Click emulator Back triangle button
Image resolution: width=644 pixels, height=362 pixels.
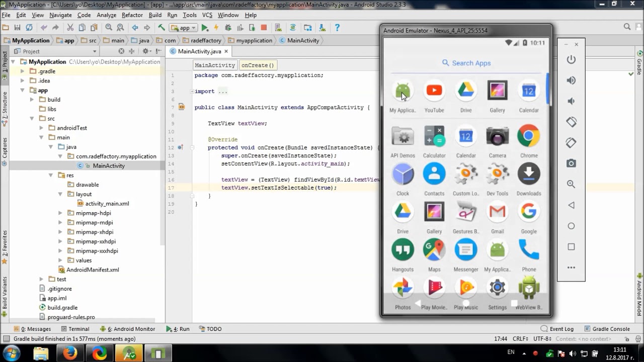tap(571, 205)
